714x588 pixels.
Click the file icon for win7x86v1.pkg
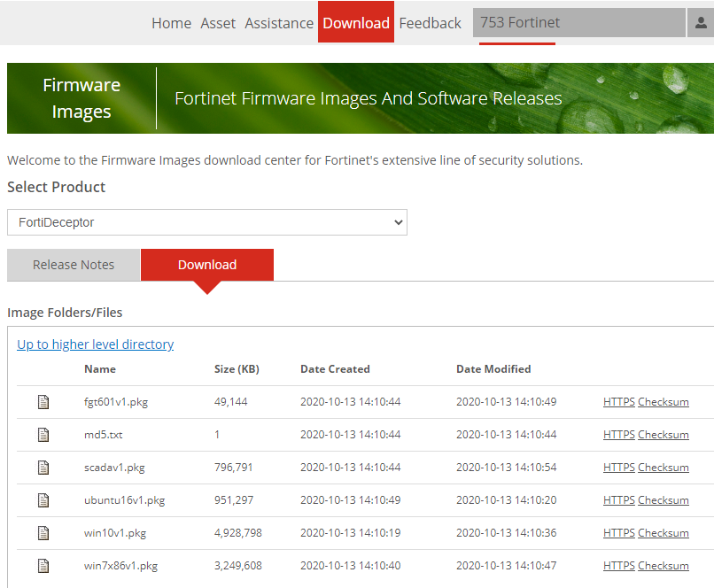coord(43,566)
